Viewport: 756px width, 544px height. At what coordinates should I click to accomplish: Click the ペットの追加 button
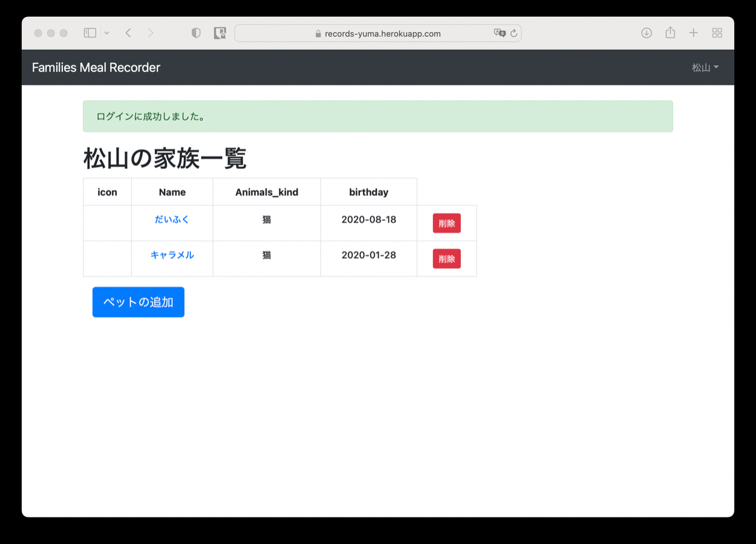tap(138, 302)
